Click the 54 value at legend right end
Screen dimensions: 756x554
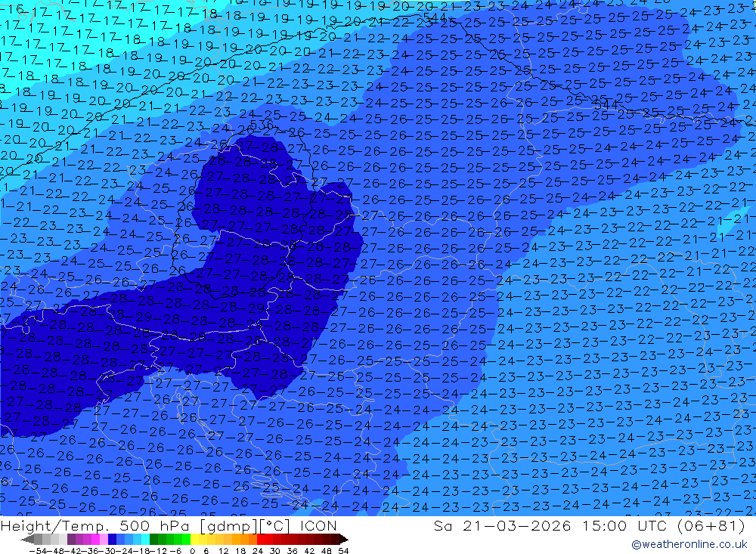[343, 551]
